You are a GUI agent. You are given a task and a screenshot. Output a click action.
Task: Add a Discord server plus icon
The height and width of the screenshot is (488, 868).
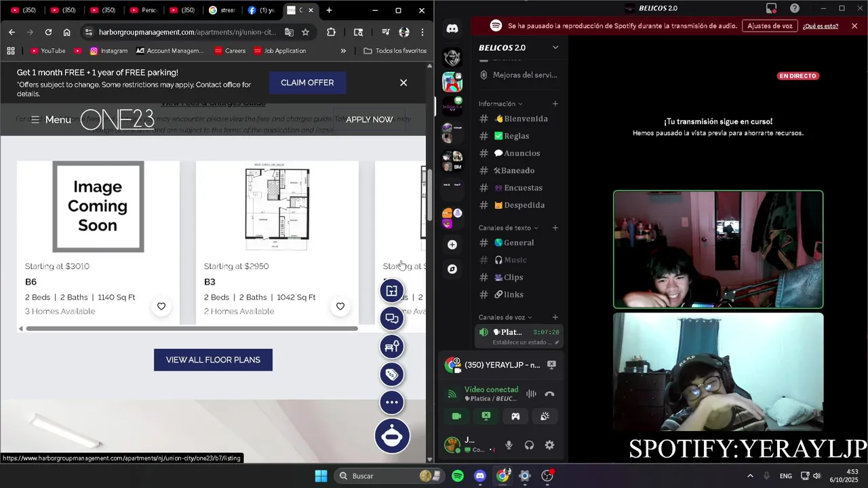pos(452,245)
